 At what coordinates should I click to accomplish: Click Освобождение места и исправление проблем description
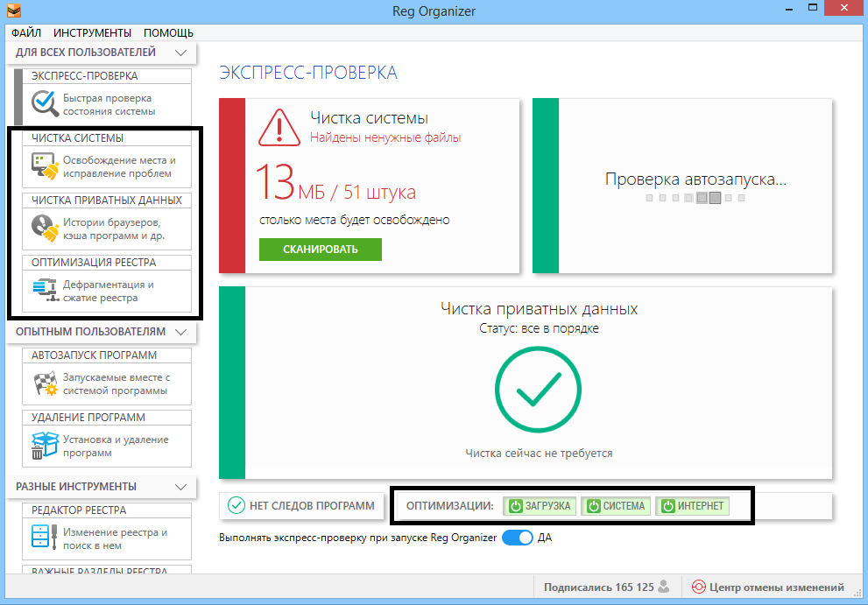[119, 166]
